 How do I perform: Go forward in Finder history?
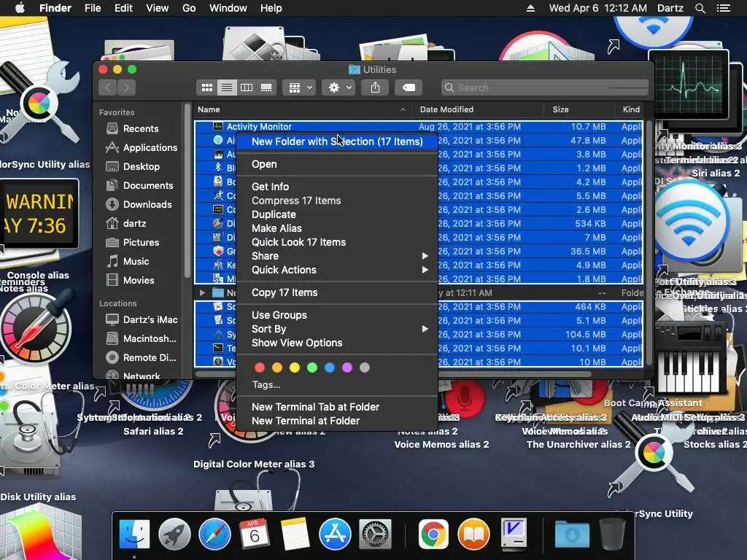[127, 87]
